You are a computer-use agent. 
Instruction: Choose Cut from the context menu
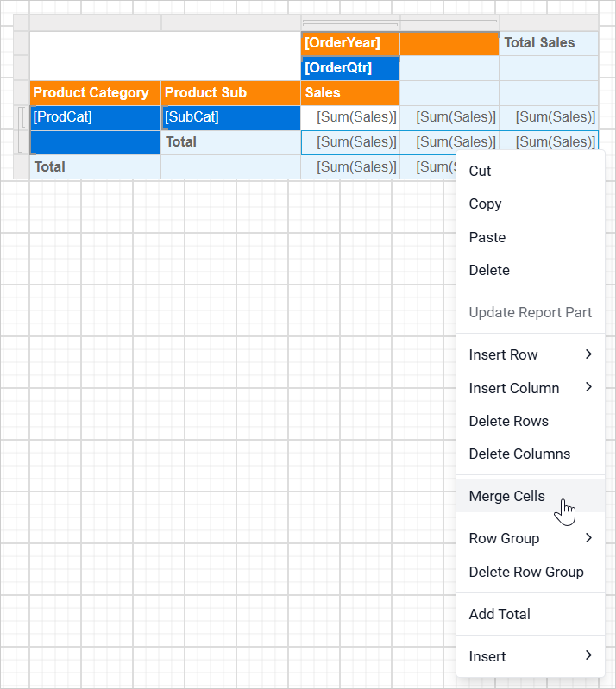pyautogui.click(x=531, y=171)
